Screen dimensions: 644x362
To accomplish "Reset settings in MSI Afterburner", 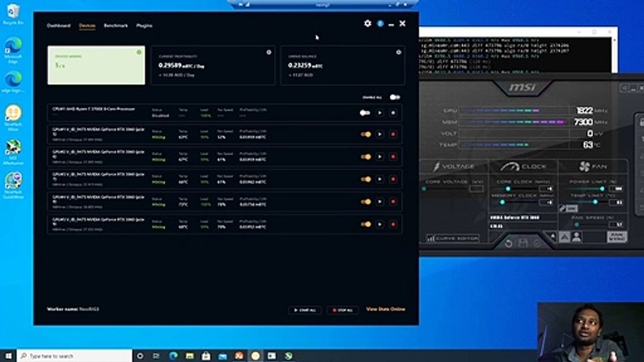I will point(509,243).
